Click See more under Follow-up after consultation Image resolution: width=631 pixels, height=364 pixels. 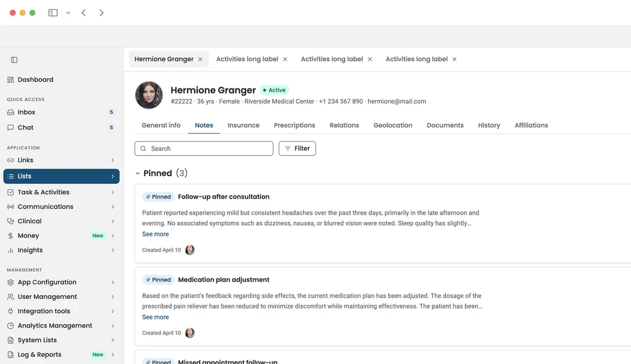coord(156,234)
